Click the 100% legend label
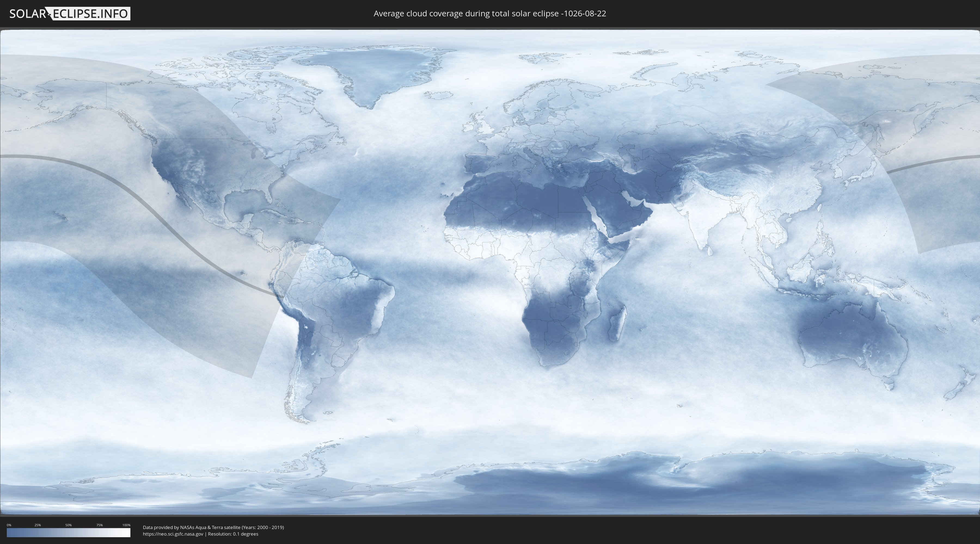 (x=126, y=525)
